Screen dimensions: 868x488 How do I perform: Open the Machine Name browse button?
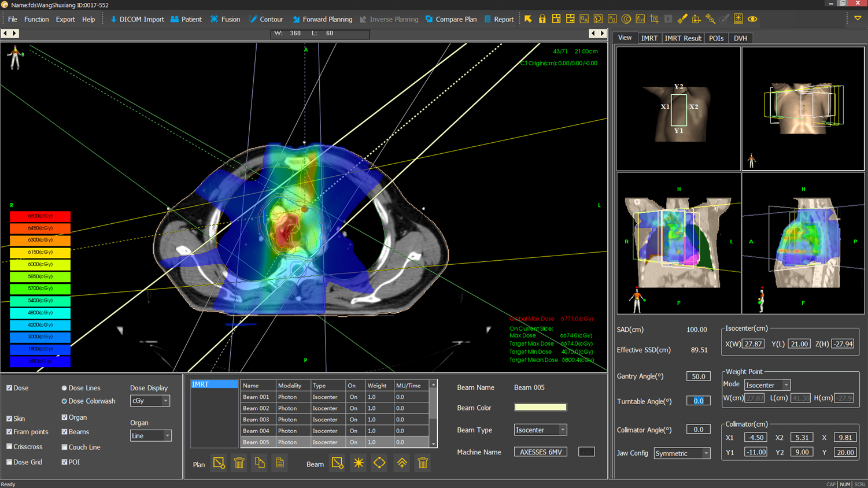point(586,452)
